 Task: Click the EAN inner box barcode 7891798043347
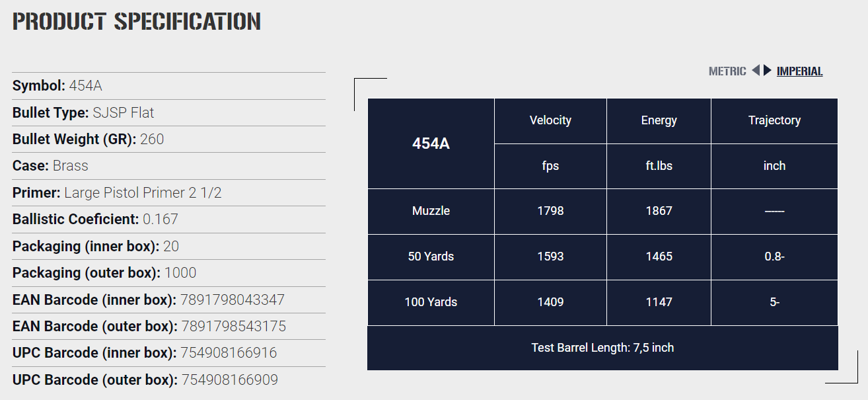233,300
